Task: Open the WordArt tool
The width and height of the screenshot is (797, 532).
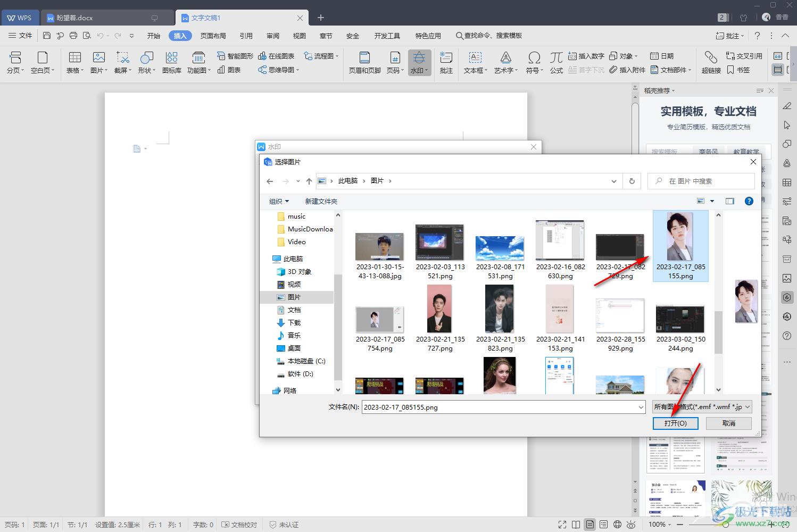Action: pyautogui.click(x=505, y=62)
